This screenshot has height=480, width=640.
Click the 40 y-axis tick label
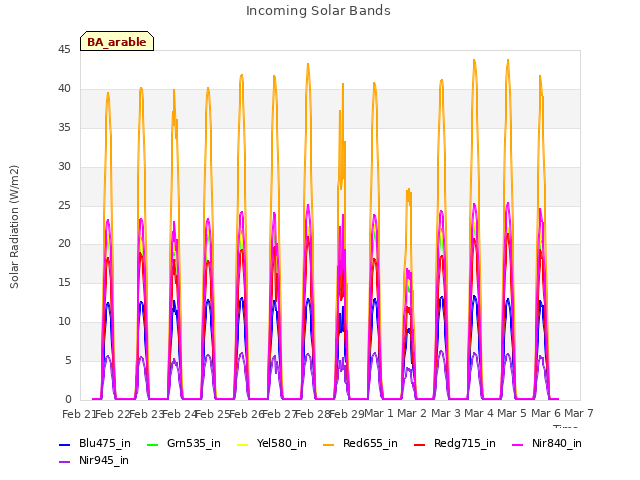point(64,89)
